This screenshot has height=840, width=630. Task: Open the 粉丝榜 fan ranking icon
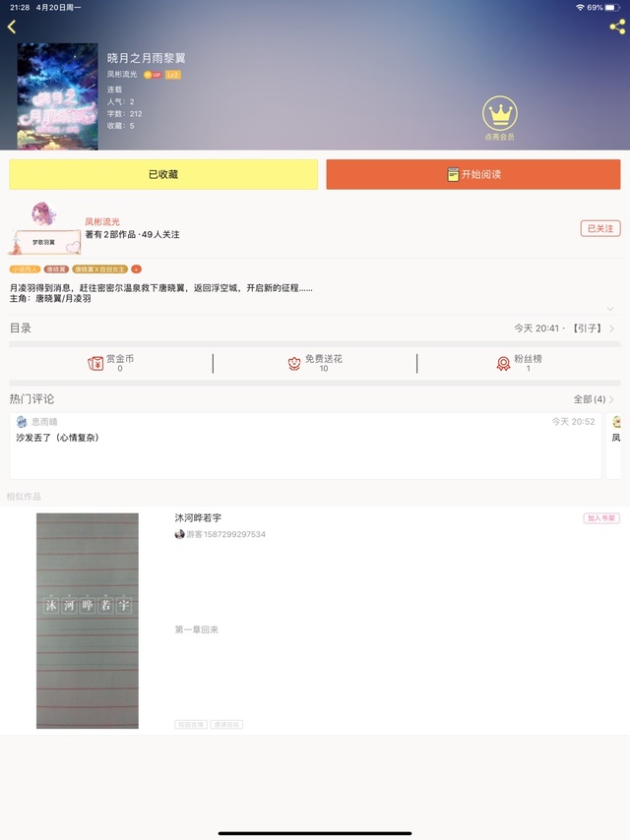pos(503,364)
